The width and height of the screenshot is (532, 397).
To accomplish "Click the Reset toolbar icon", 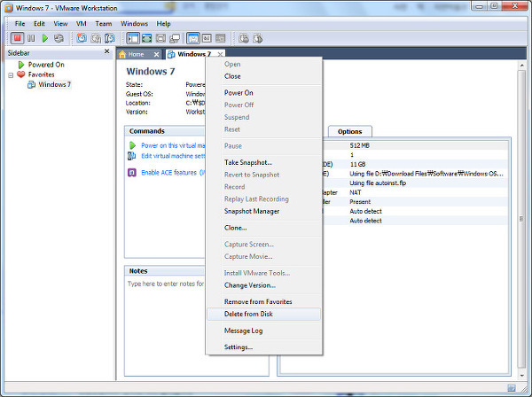I will pos(59,38).
